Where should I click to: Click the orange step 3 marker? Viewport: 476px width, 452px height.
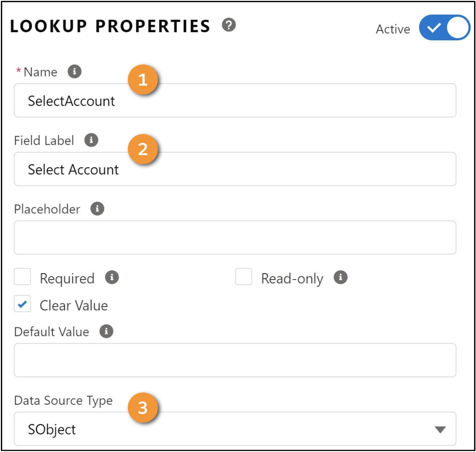tap(143, 408)
